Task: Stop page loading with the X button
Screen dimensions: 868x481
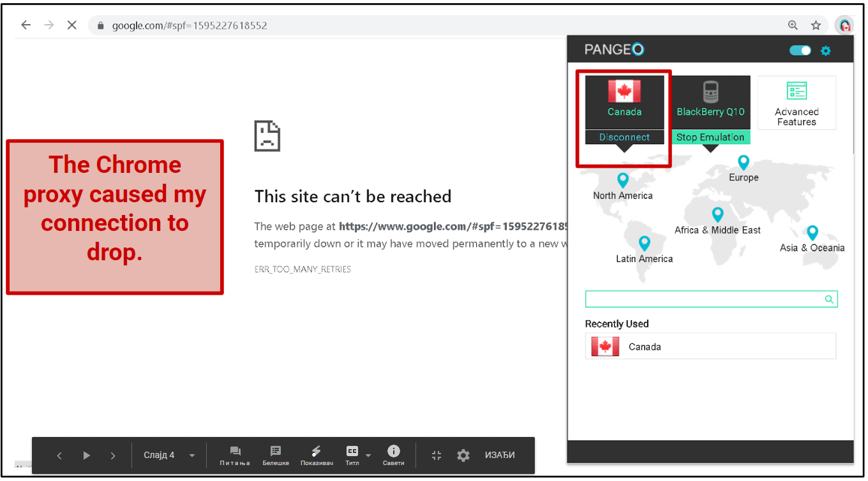Action: [71, 26]
